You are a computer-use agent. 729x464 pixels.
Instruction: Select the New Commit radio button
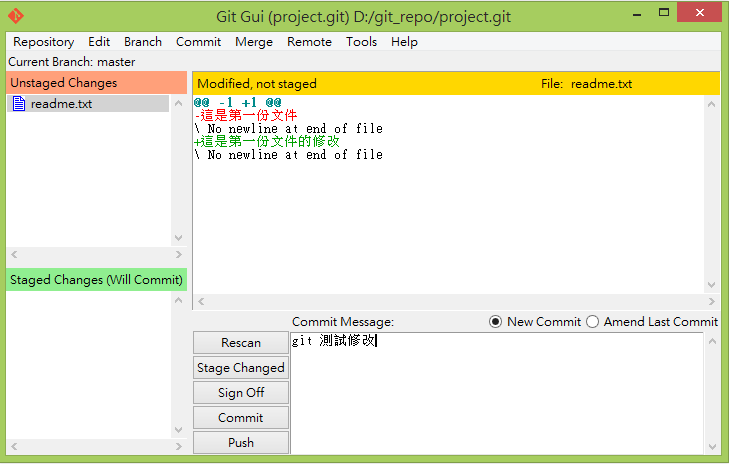tap(496, 322)
